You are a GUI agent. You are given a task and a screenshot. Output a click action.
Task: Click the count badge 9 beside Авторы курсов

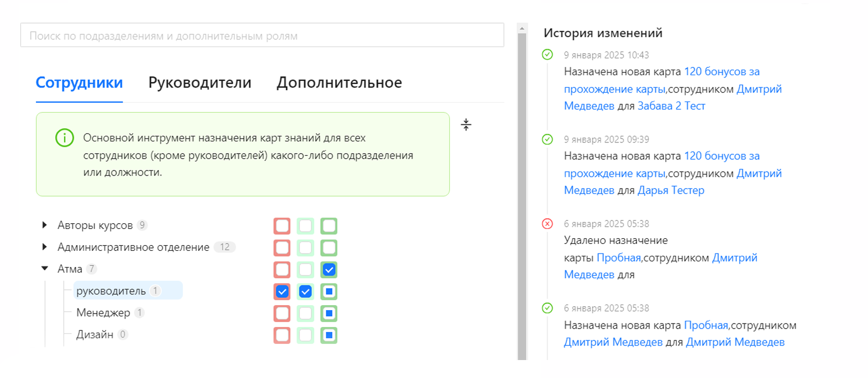(142, 225)
